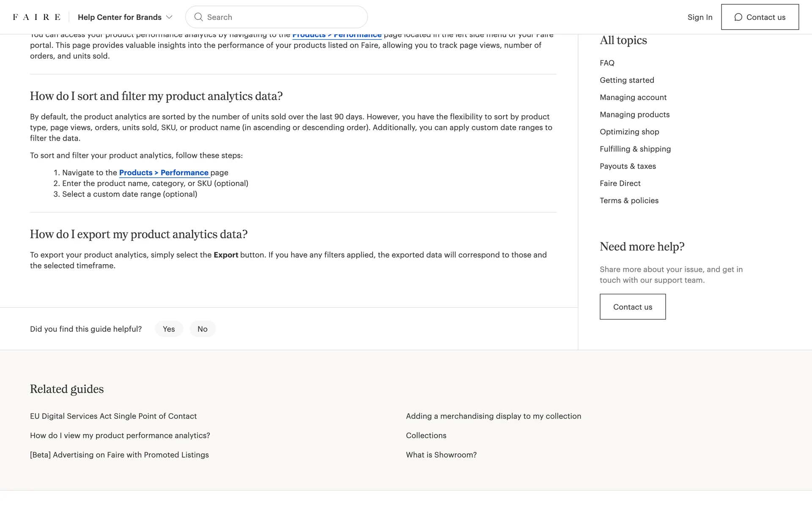Answer Yes to guide helpful question
Image resolution: width=812 pixels, height=508 pixels.
169,329
